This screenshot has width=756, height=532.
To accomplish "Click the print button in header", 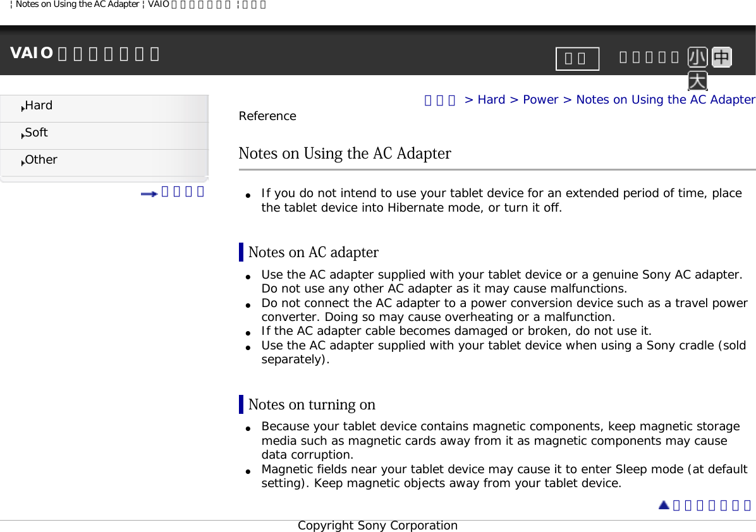I will pyautogui.click(x=577, y=59).
